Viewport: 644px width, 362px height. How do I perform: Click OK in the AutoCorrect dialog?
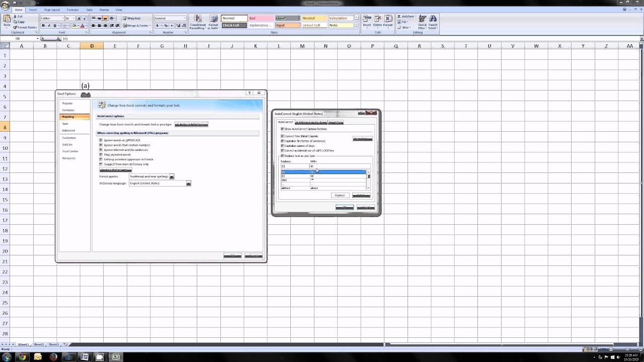pyautogui.click(x=345, y=207)
